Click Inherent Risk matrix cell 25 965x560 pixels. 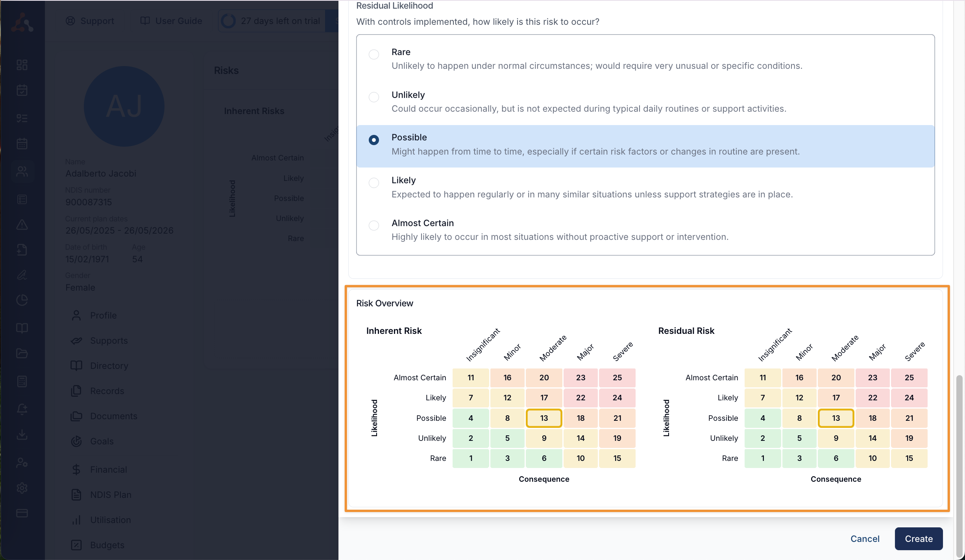(x=617, y=378)
